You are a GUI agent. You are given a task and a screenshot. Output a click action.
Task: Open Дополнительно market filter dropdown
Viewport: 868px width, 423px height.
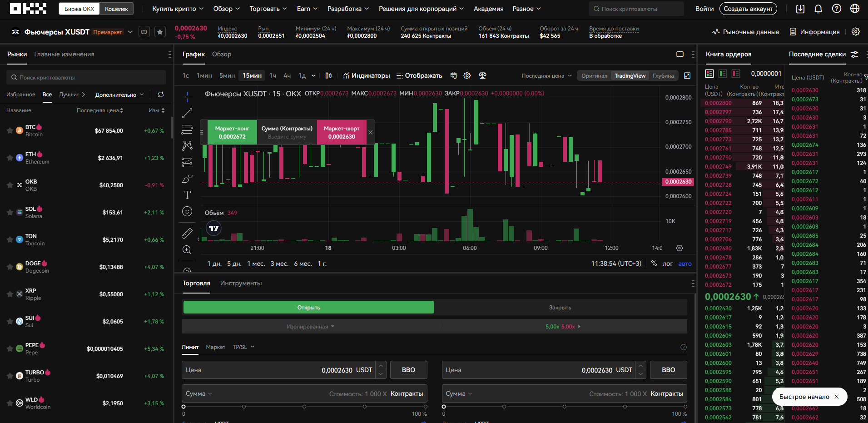(x=119, y=95)
